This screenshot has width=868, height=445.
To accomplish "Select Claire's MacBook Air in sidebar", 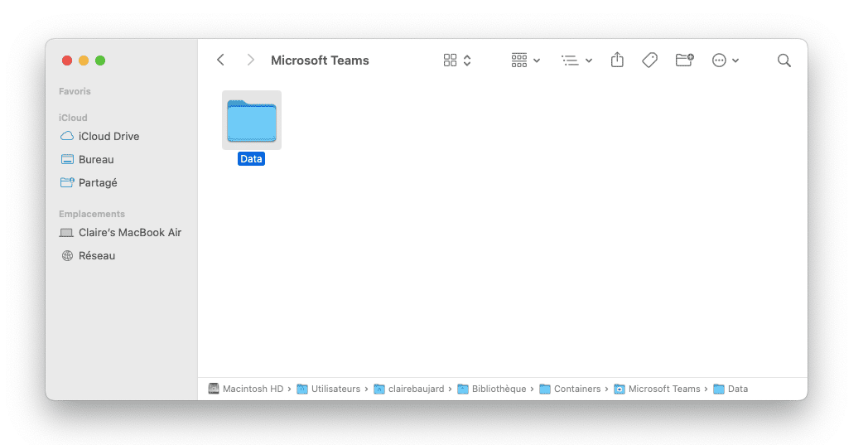I will (x=121, y=233).
